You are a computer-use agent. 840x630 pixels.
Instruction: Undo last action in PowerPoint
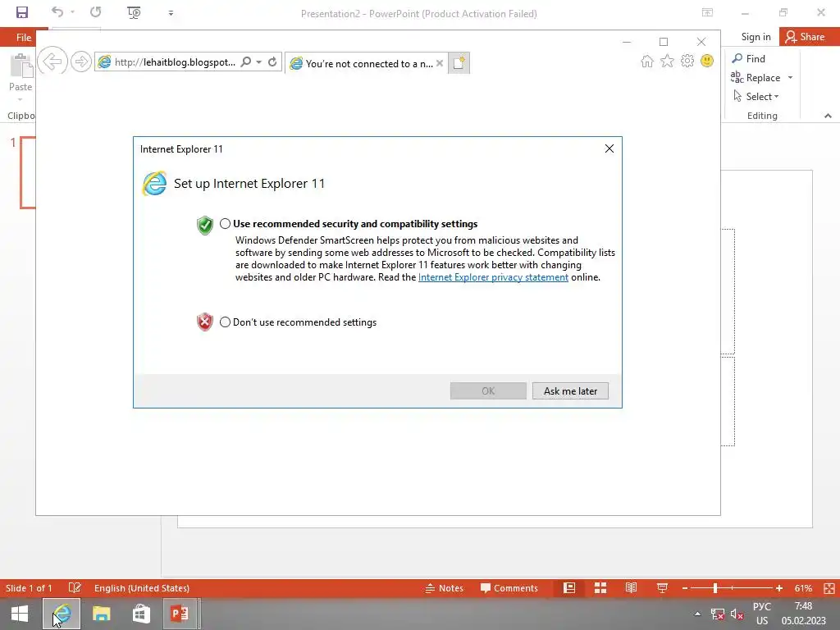57,11
